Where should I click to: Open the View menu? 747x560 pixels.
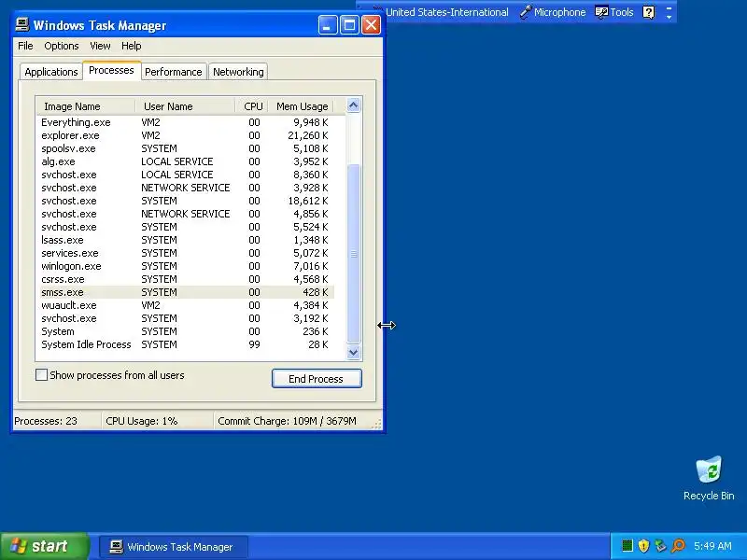coord(100,46)
